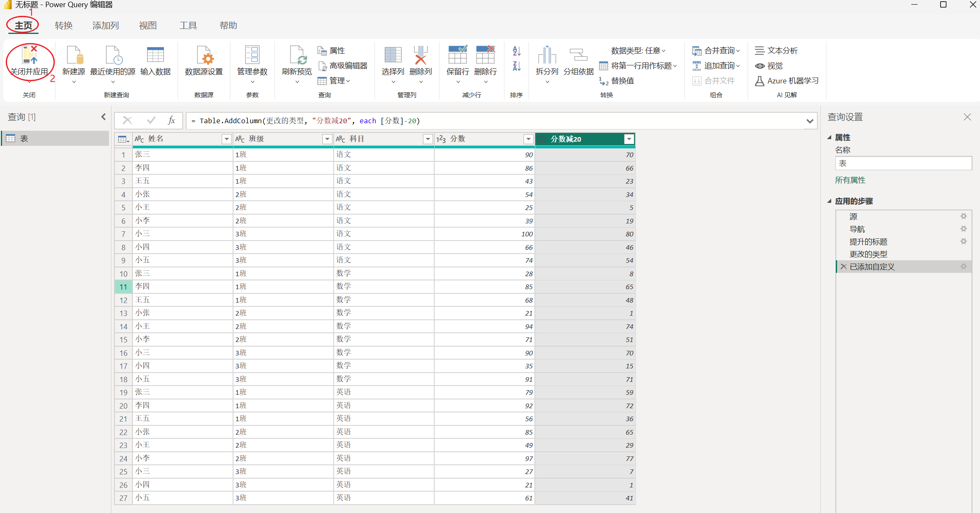Cancel the formula edit with the X button
The width and height of the screenshot is (980, 513).
coord(127,121)
